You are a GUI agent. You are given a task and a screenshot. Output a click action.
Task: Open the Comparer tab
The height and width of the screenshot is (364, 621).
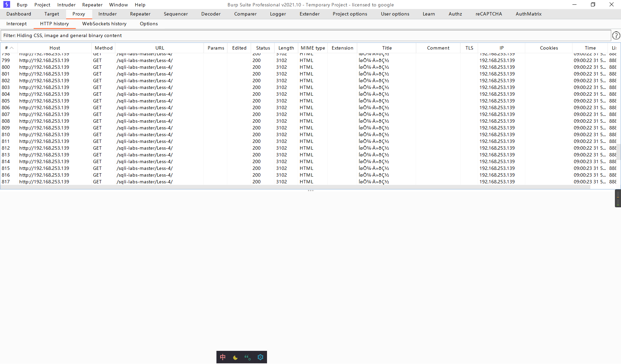coord(245,14)
